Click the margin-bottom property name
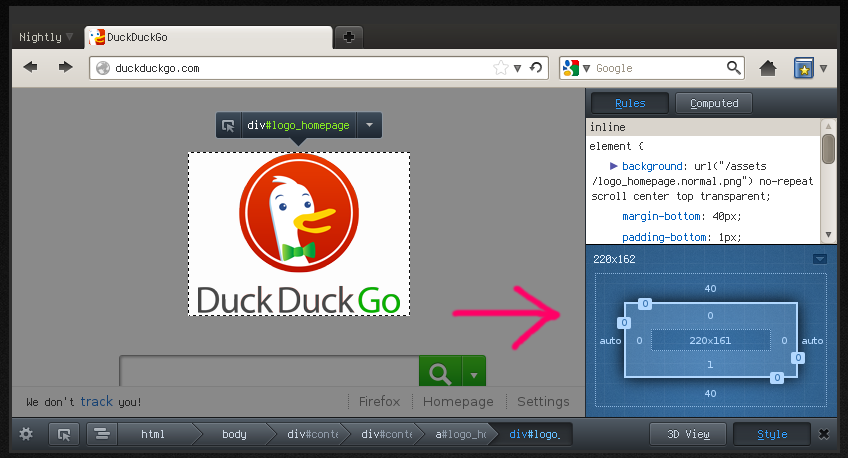Image resolution: width=848 pixels, height=458 pixels. click(661, 216)
